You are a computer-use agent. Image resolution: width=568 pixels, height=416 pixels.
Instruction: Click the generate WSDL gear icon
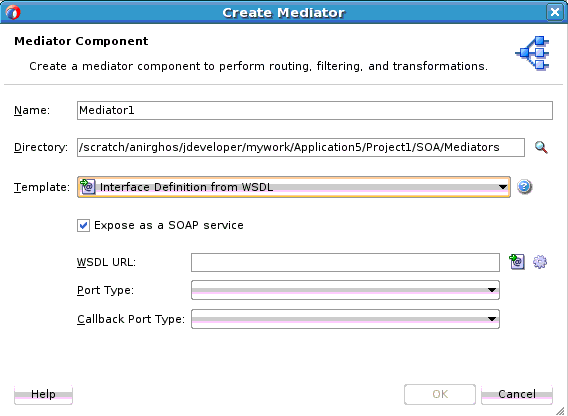[540, 262]
